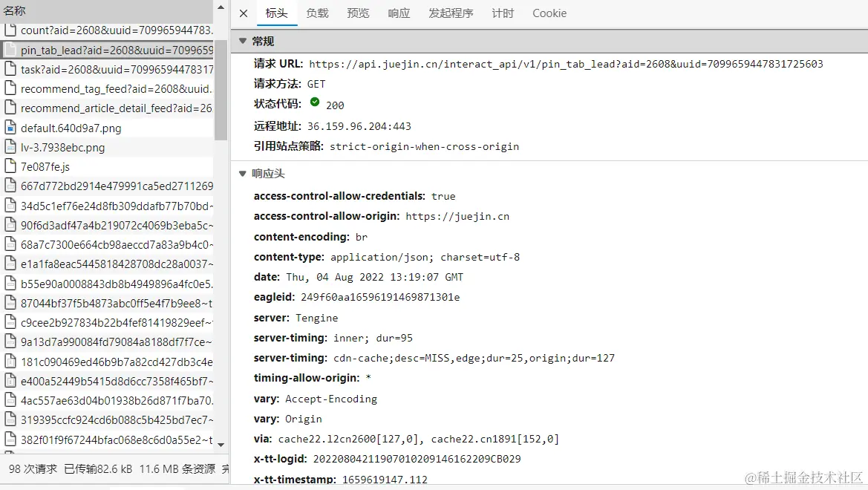
Task: Select the 382f01f9f67244bfac06 request row
Action: coord(107,440)
